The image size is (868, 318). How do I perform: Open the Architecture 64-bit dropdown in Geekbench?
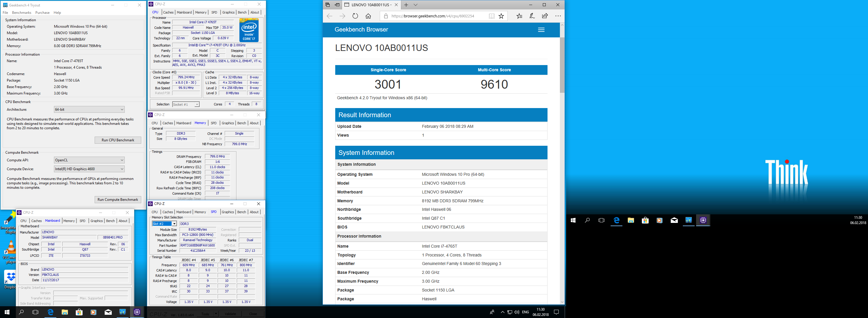89,109
